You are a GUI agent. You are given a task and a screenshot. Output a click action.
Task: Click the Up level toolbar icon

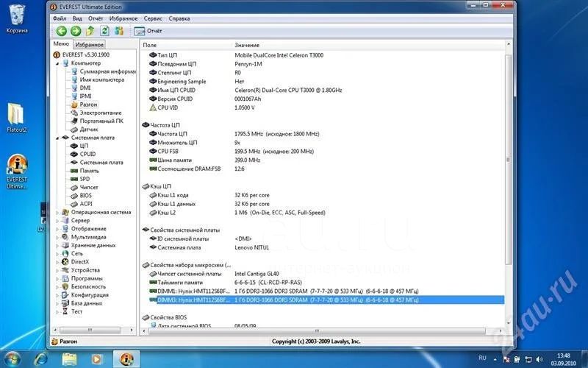click(x=90, y=31)
